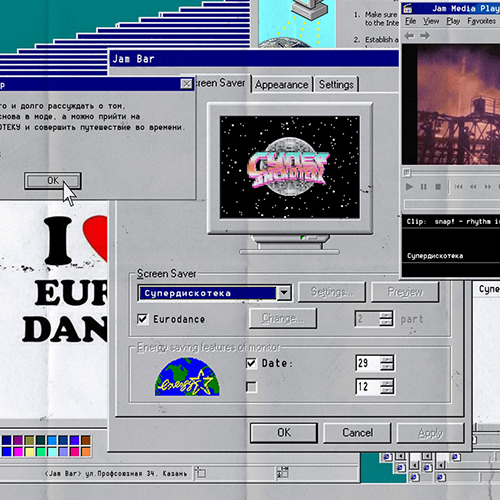
Task: Open the Favorites menu in Jam Media Player
Action: 481,21
